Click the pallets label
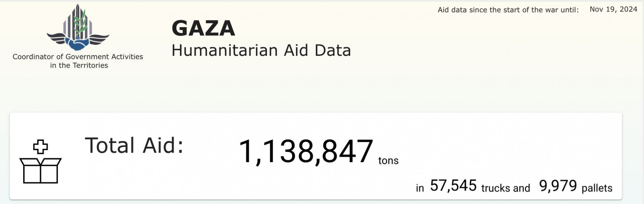The height and width of the screenshot is (204, 644). 597,188
